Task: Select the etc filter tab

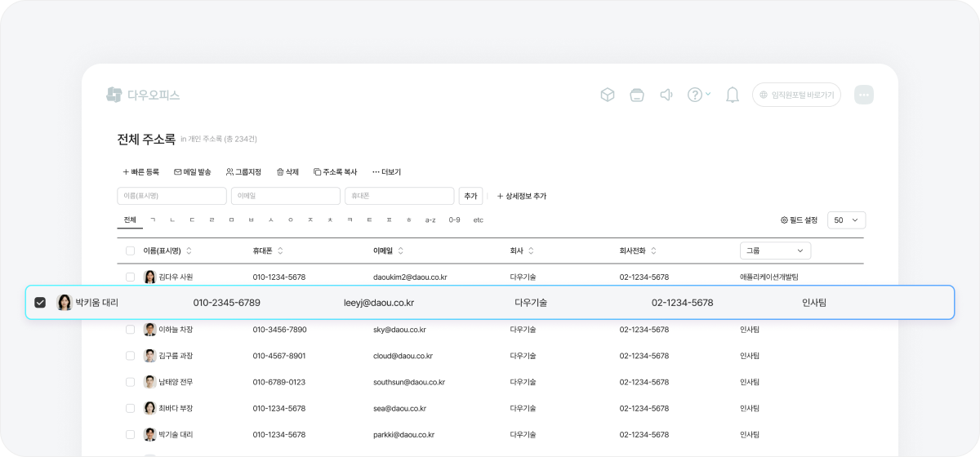Action: coord(479,220)
